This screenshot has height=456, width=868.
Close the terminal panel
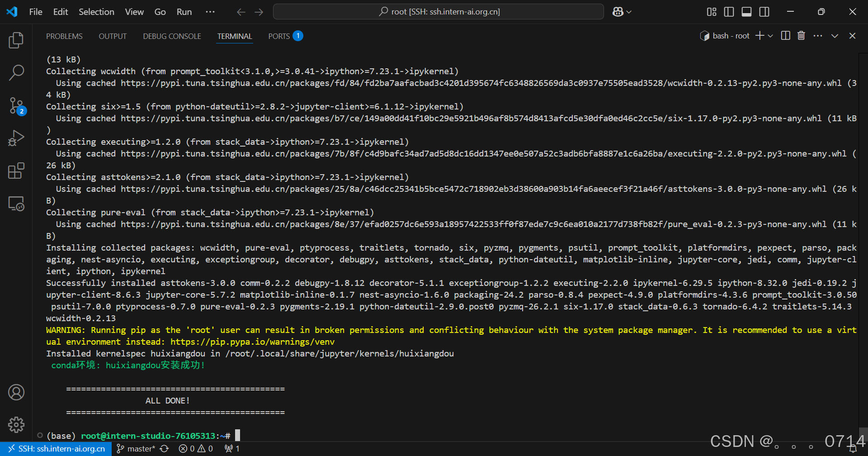(x=852, y=36)
